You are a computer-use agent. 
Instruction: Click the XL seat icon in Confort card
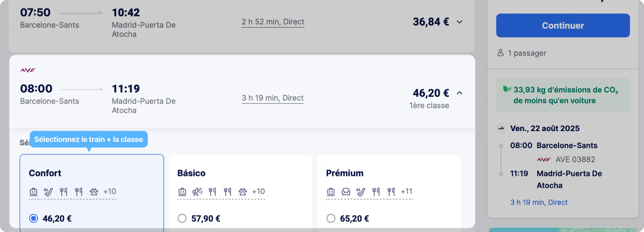(x=48, y=191)
